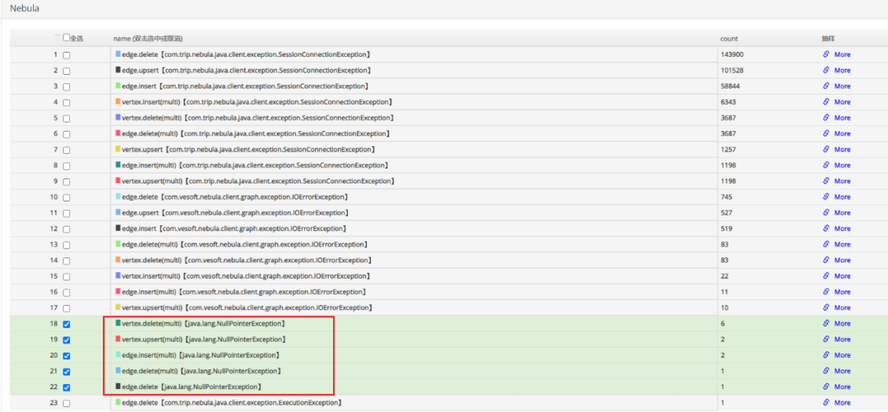Image resolution: width=888 pixels, height=412 pixels.
Task: Check the box for row 17
Action: point(66,309)
